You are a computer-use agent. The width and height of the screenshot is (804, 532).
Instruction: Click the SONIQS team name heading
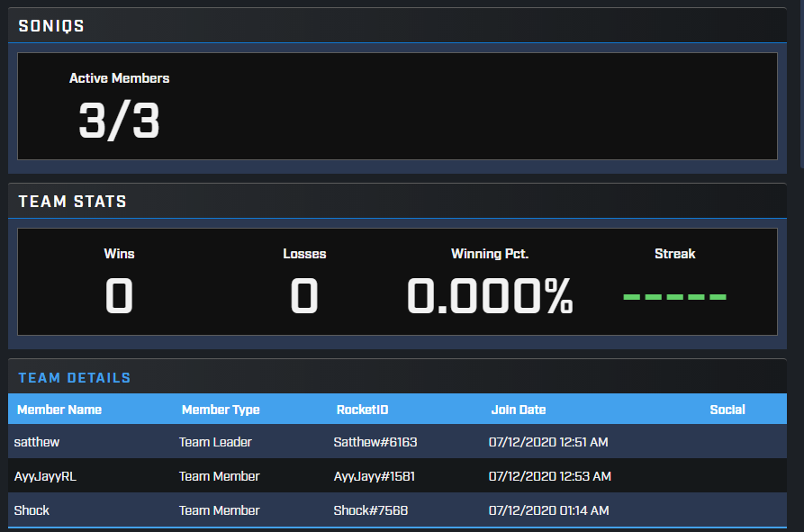[51, 25]
